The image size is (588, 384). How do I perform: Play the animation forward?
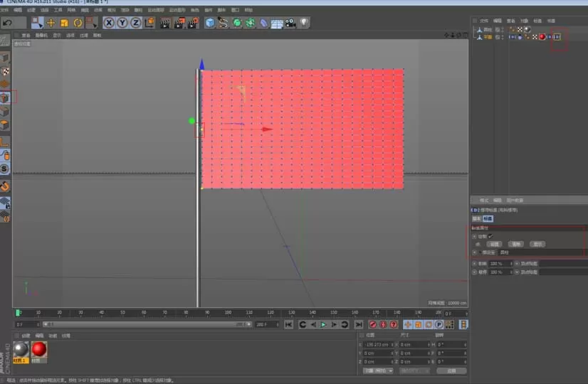[323, 325]
